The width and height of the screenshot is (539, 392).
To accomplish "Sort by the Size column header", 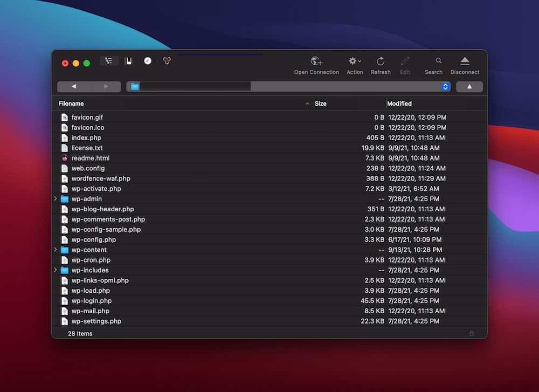I will click(320, 104).
